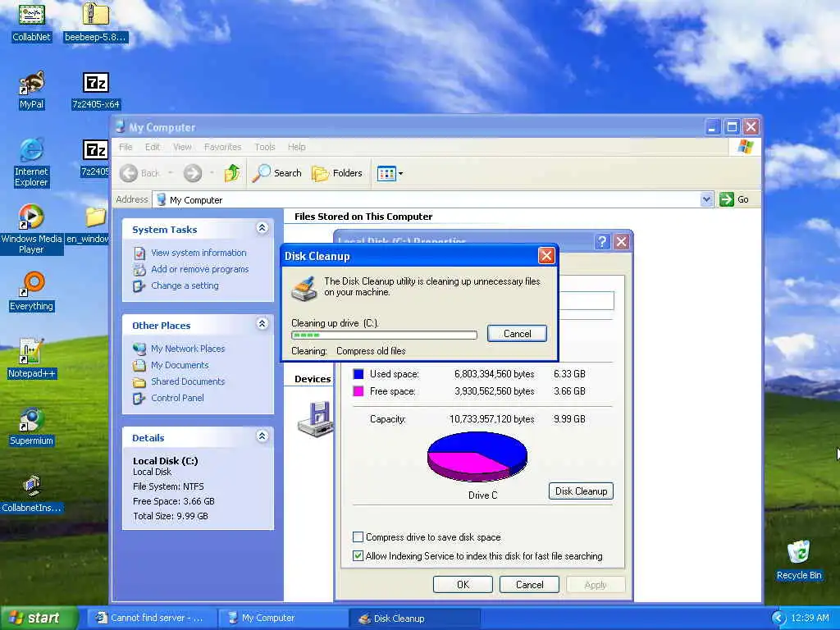
Task: Open the Back button history dropdown arrow
Action: click(171, 173)
